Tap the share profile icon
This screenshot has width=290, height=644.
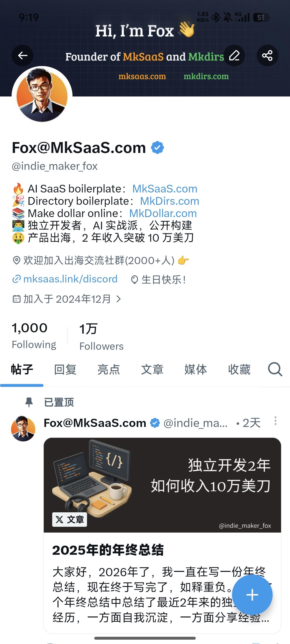tap(267, 55)
